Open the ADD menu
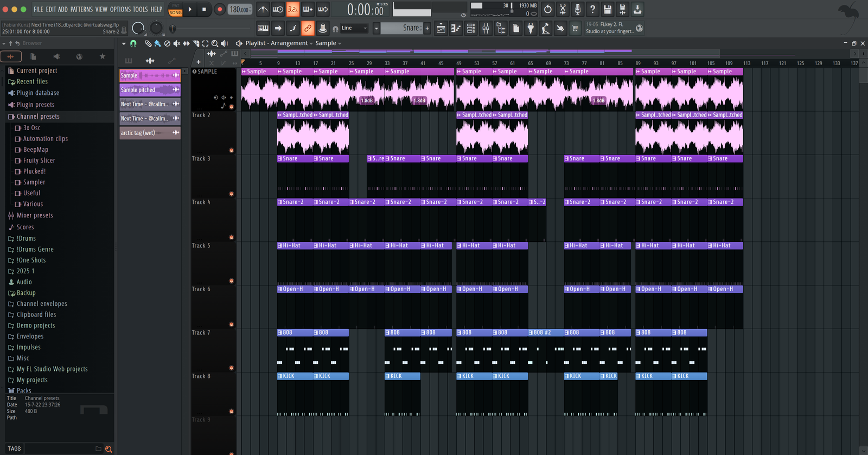Viewport: 868px width, 455px height. 63,9
